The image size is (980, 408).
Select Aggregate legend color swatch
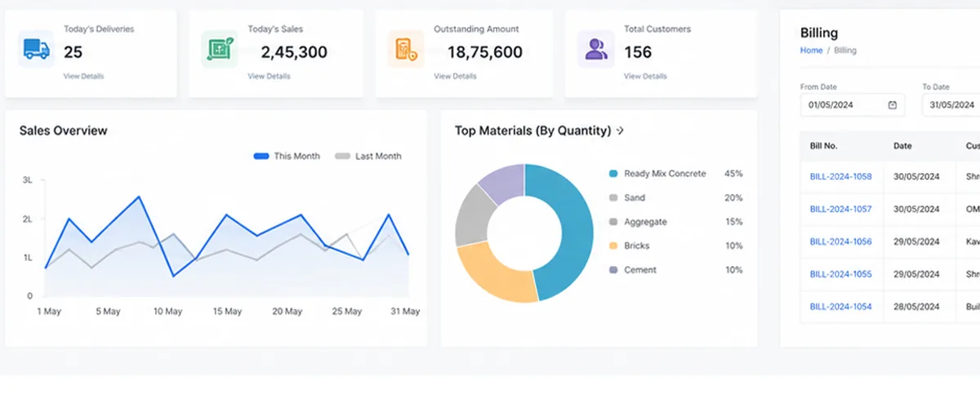(613, 222)
